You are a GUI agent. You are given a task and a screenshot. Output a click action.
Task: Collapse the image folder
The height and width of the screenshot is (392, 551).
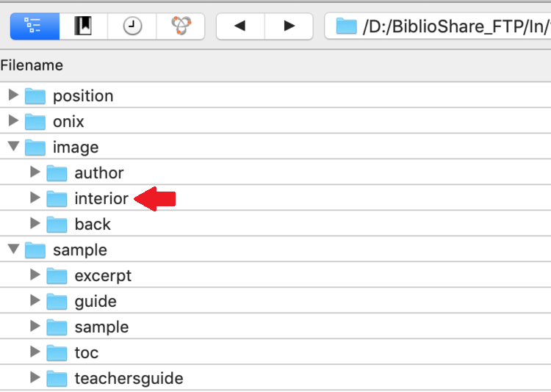(x=13, y=146)
